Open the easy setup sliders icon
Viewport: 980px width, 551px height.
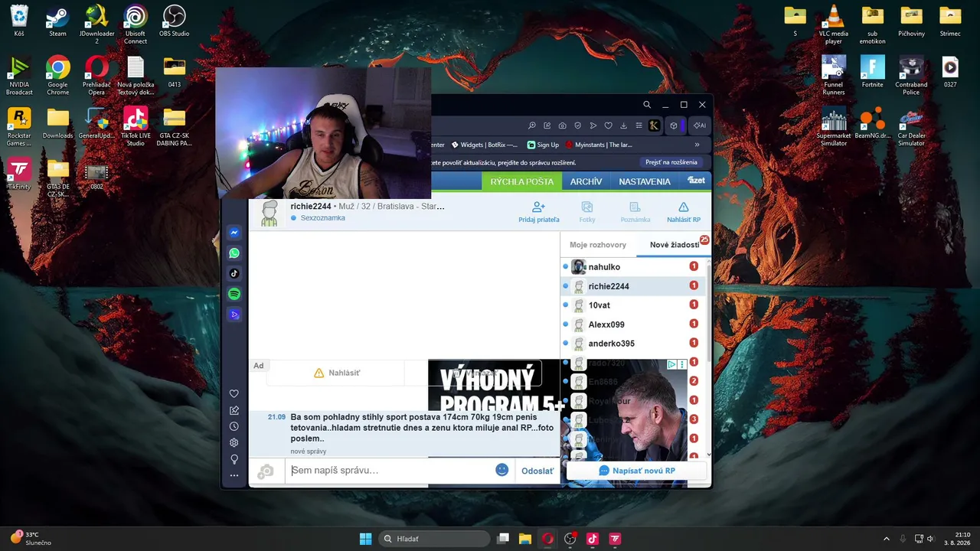pos(639,126)
